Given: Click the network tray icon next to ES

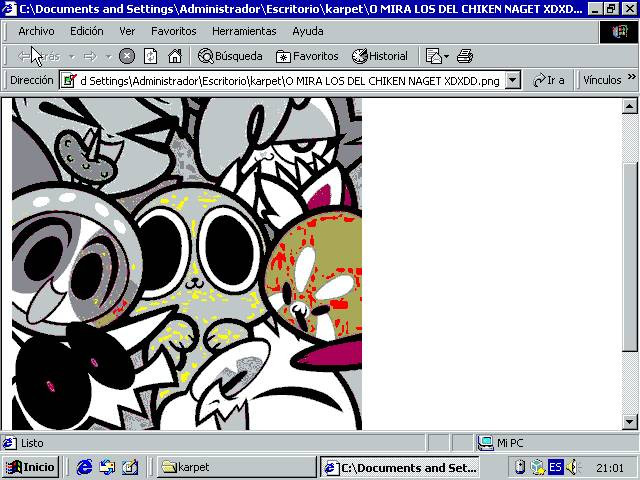Looking at the screenshot, I should click(538, 467).
